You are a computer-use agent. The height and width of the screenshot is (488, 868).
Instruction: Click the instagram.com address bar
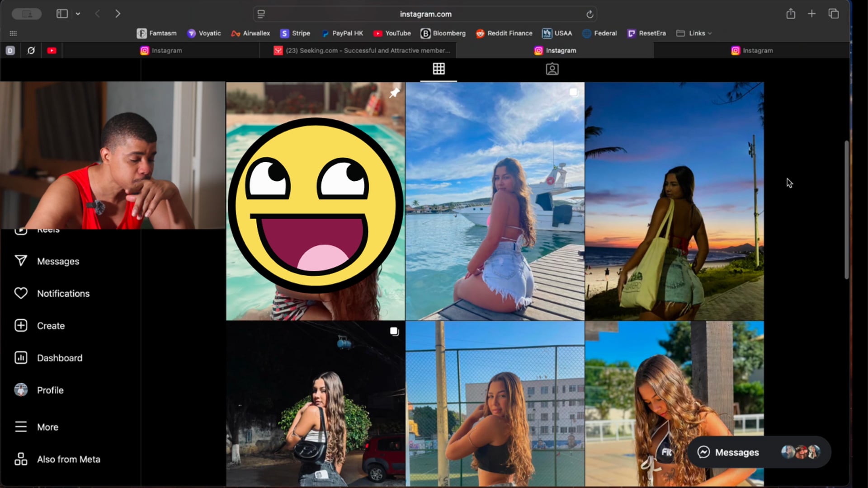point(425,14)
